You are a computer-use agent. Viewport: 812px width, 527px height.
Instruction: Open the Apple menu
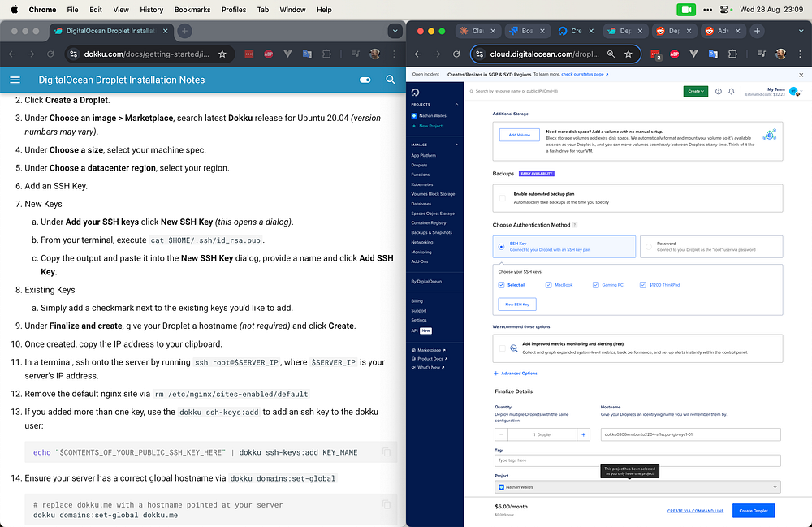[15, 9]
